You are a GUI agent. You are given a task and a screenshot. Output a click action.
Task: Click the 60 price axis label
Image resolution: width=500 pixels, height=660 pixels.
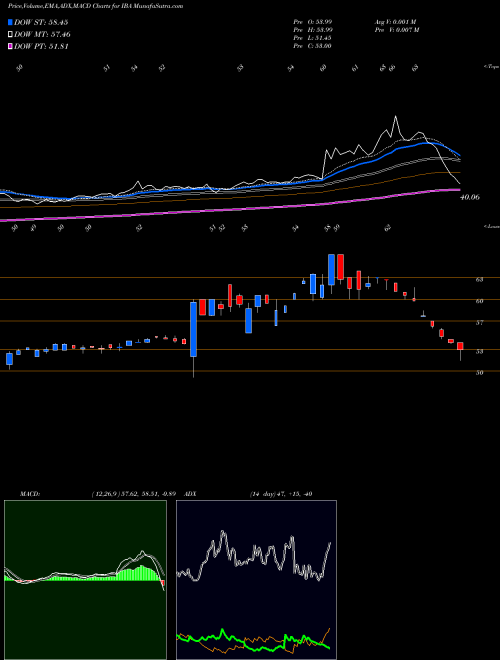tap(479, 301)
